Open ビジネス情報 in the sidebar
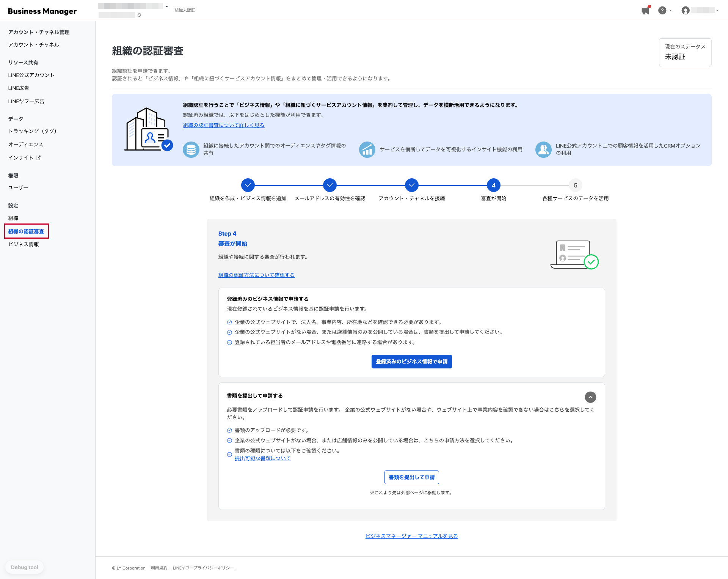 click(x=24, y=244)
